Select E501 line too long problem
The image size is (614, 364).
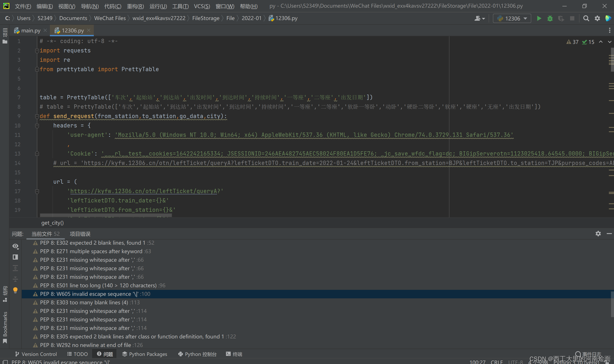point(316,286)
